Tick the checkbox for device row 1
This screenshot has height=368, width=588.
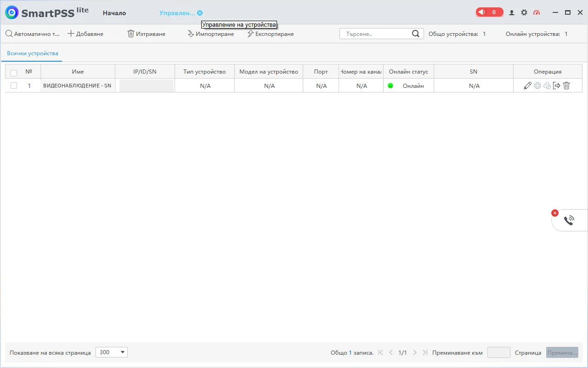14,86
